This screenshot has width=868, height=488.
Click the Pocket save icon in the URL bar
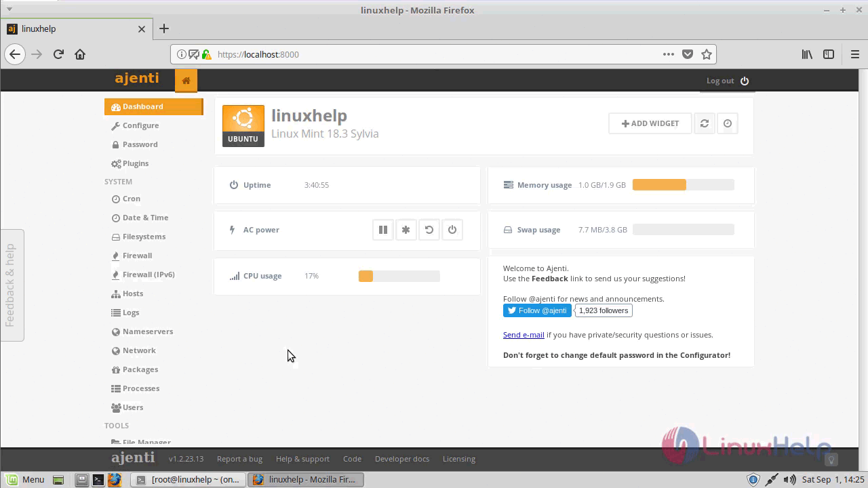tap(688, 54)
